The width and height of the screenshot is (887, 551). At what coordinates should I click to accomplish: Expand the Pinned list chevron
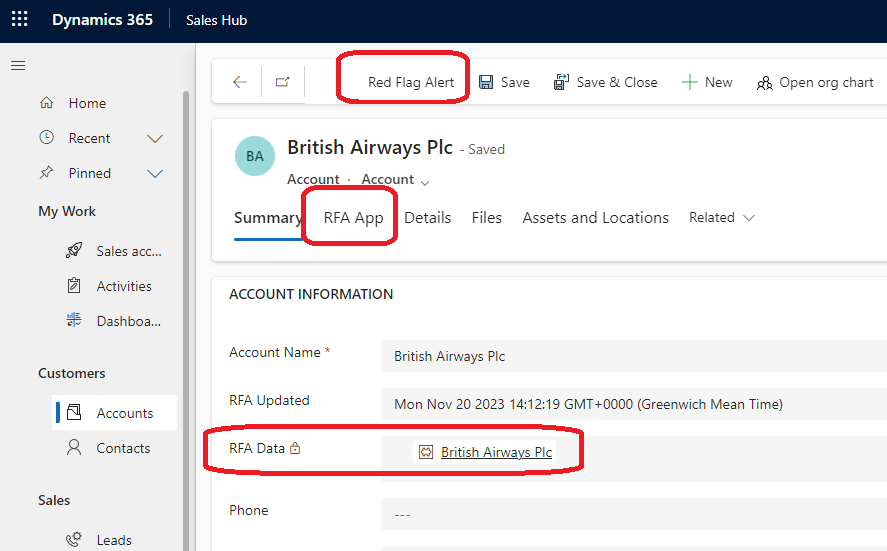(x=155, y=174)
